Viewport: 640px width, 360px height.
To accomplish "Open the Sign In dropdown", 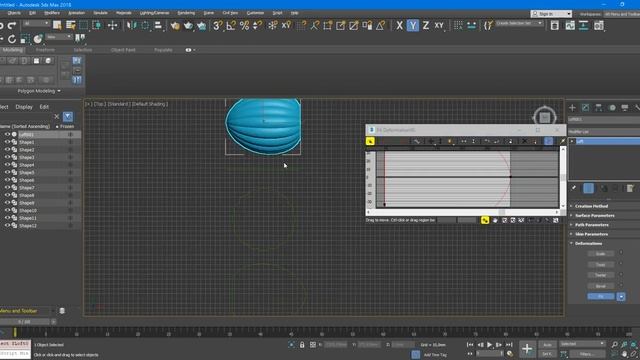I will (551, 14).
